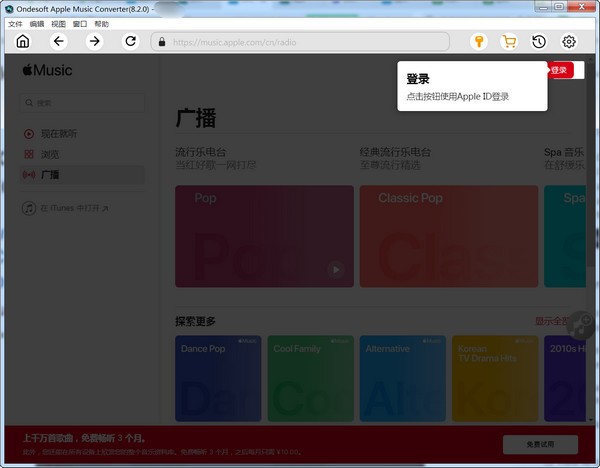Image resolution: width=600 pixels, height=468 pixels.
Task: Open the 文件 menu
Action: pyautogui.click(x=15, y=23)
